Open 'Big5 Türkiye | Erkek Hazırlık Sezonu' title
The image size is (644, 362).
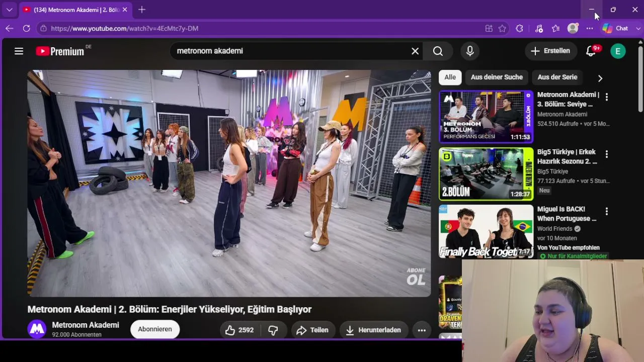(567, 156)
